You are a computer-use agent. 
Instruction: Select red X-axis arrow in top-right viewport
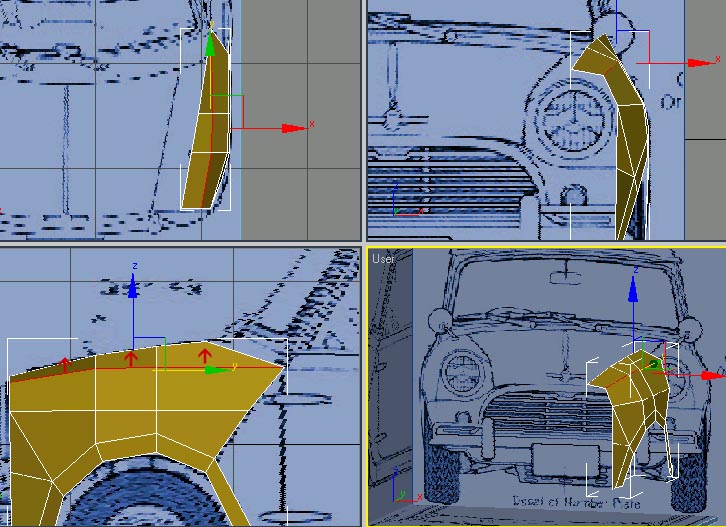coord(701,63)
